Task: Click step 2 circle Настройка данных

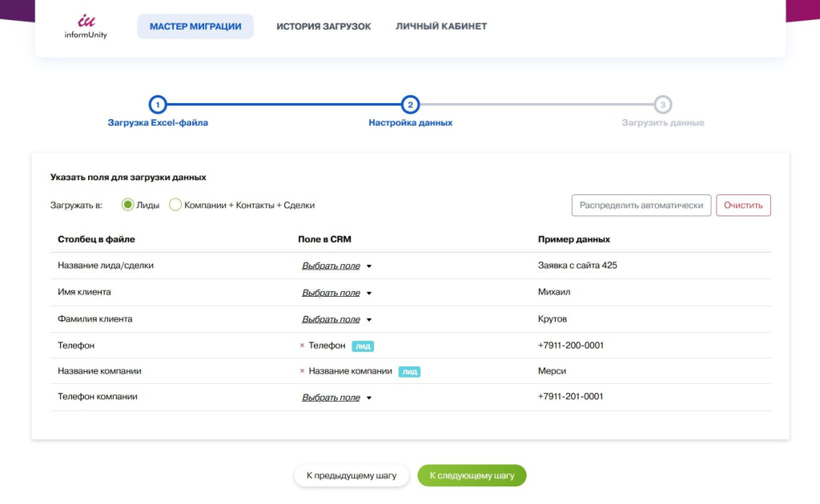Action: 410,105
